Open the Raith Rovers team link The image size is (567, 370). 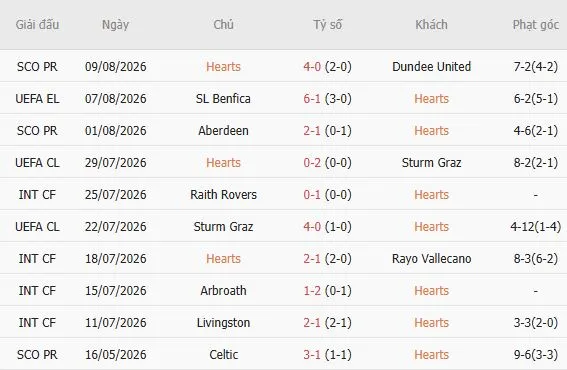pos(223,195)
